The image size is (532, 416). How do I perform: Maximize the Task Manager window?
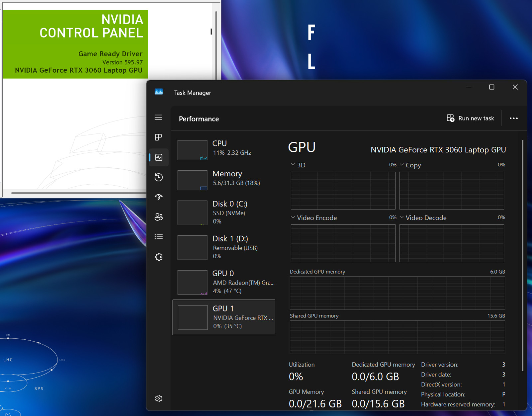pos(492,87)
